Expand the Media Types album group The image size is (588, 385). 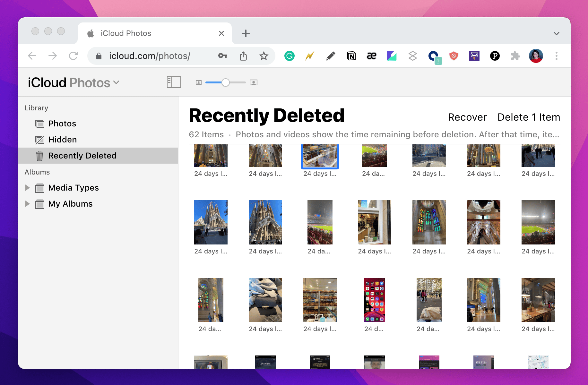[x=27, y=188]
